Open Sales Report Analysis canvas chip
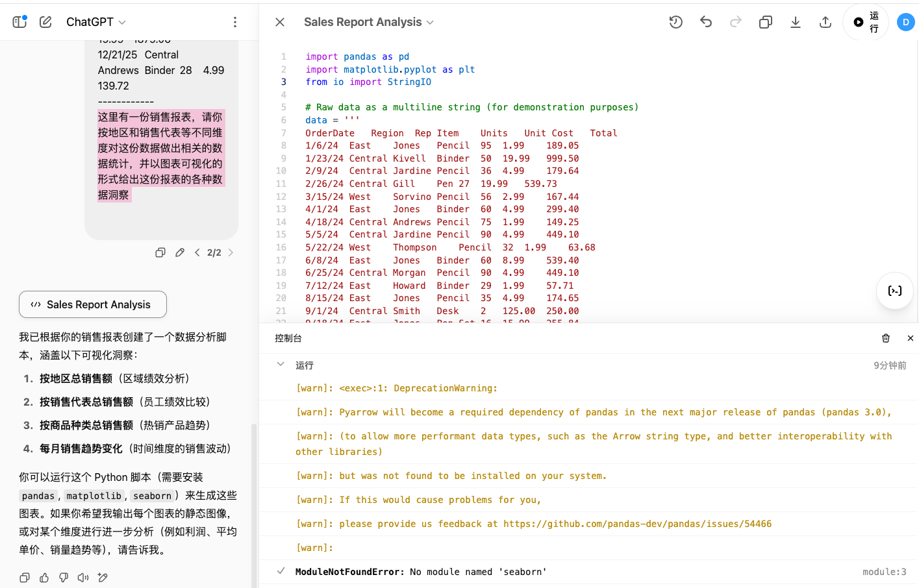Viewport: 919px width, 588px height. pos(93,304)
